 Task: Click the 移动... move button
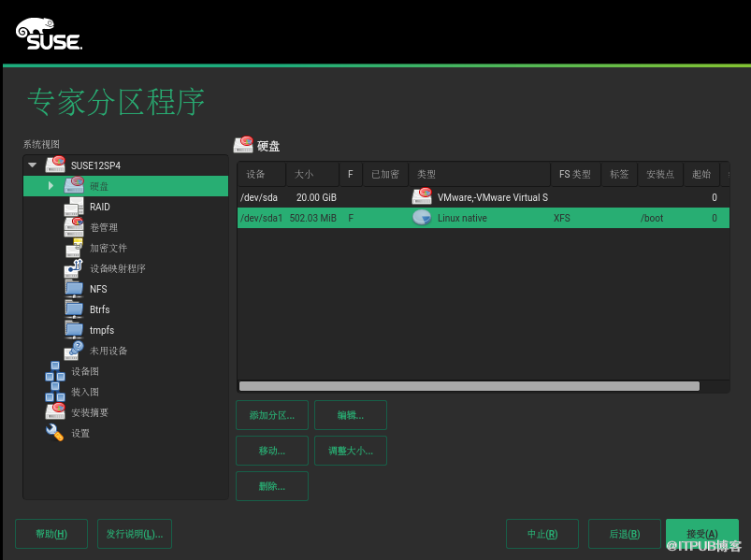[272, 451]
